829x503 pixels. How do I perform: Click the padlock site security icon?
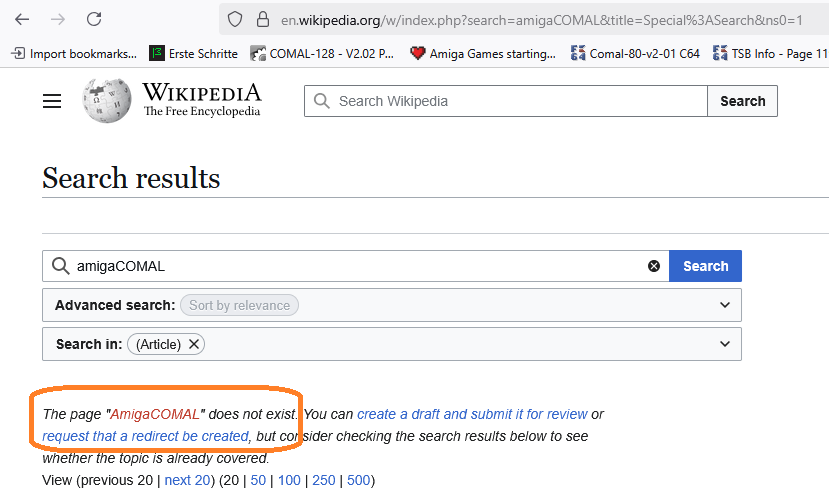point(263,20)
